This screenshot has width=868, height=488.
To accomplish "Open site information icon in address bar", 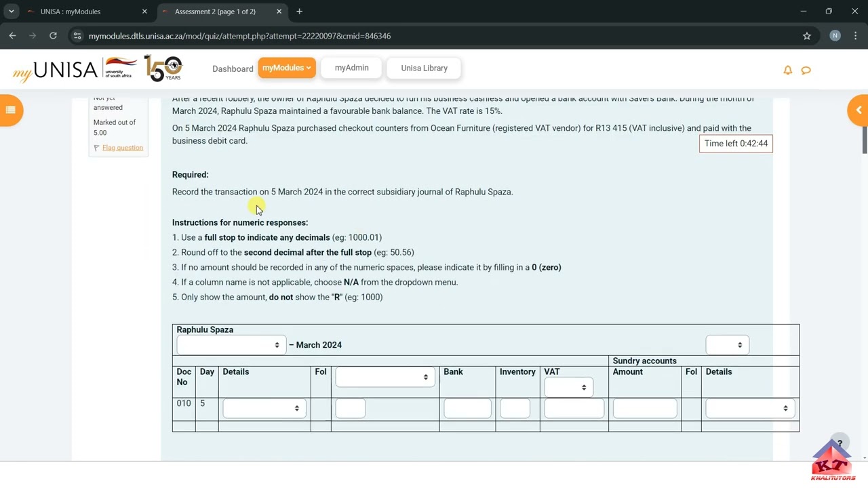I will pos(77,36).
